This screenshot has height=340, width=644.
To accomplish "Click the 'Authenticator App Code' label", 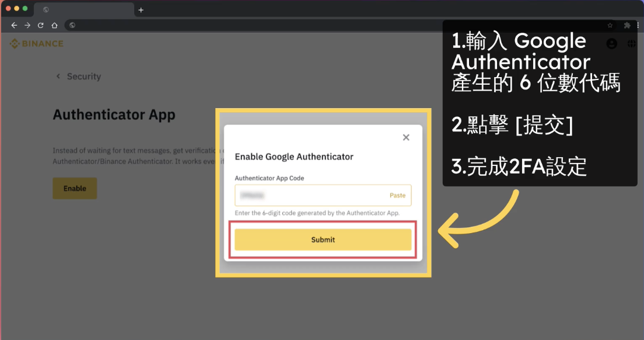I will click(x=269, y=178).
